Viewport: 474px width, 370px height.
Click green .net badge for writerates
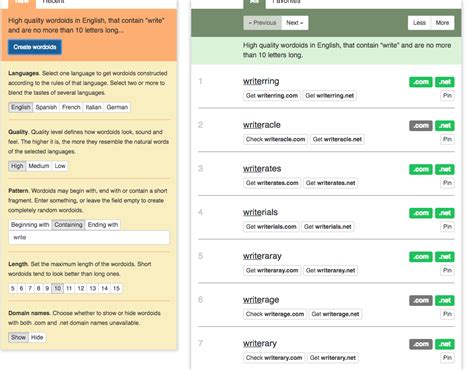tap(445, 169)
